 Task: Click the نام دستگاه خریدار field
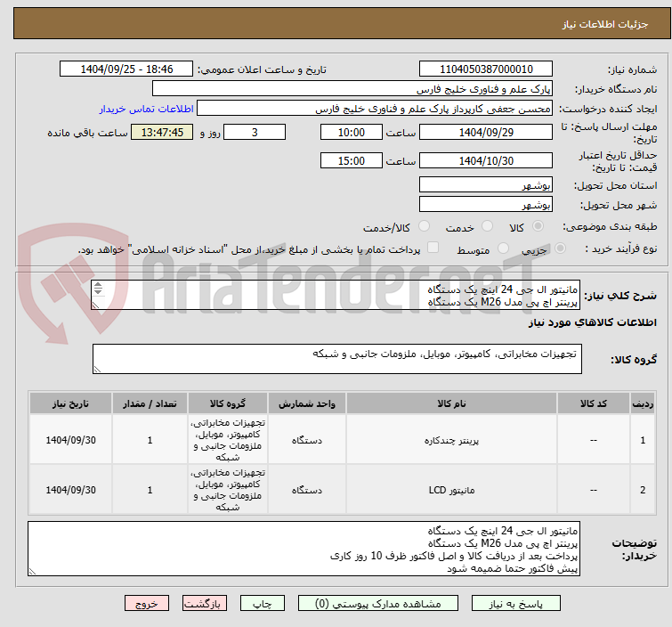352,89
